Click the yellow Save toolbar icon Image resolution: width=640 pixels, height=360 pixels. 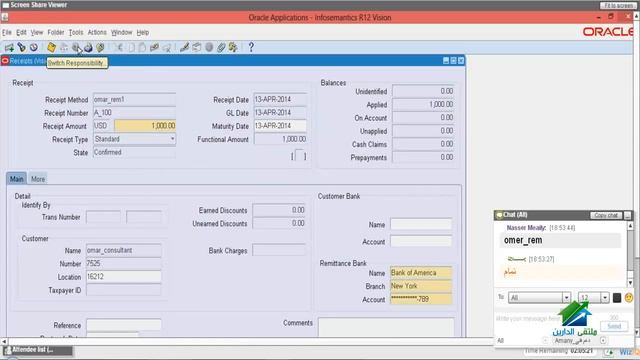tap(51, 47)
